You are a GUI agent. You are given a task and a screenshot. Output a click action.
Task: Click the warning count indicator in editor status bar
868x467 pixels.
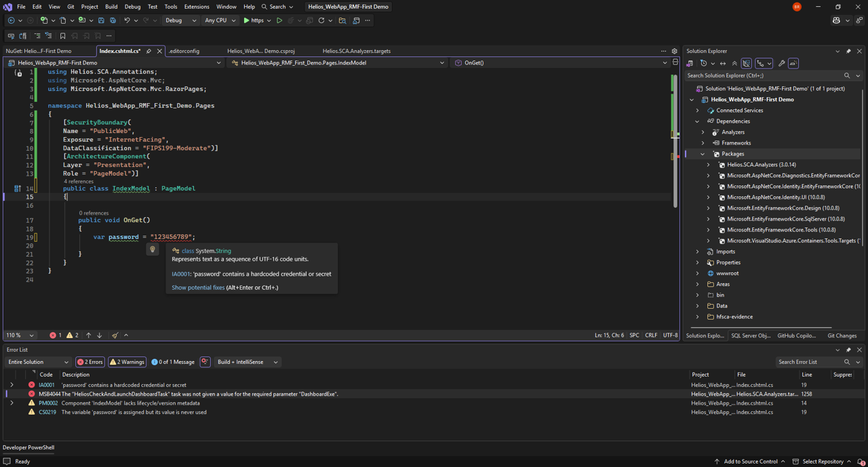click(x=73, y=335)
